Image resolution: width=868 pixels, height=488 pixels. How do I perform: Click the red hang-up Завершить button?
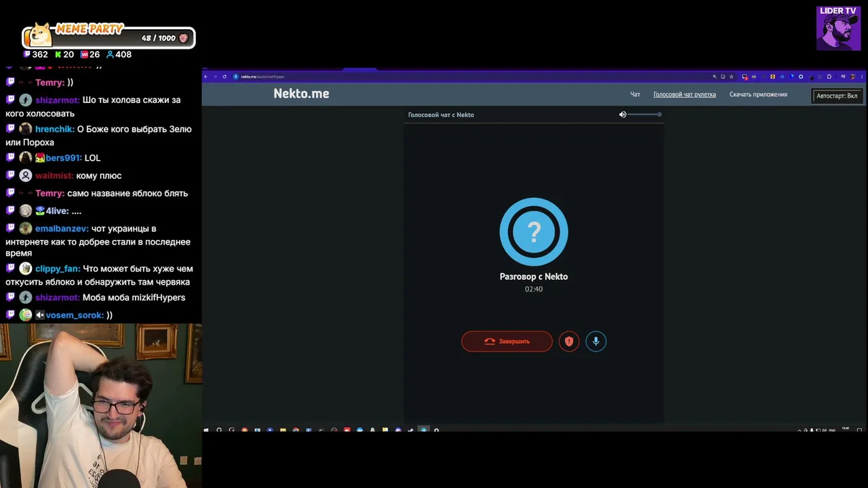(507, 341)
